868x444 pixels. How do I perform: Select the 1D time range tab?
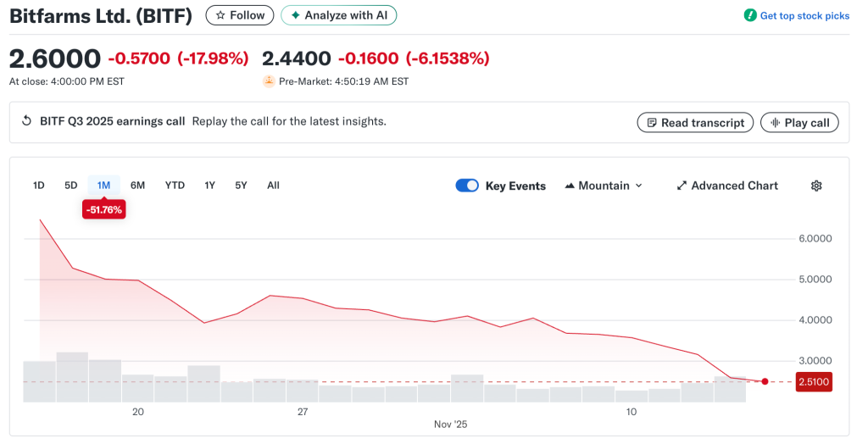[x=38, y=186]
